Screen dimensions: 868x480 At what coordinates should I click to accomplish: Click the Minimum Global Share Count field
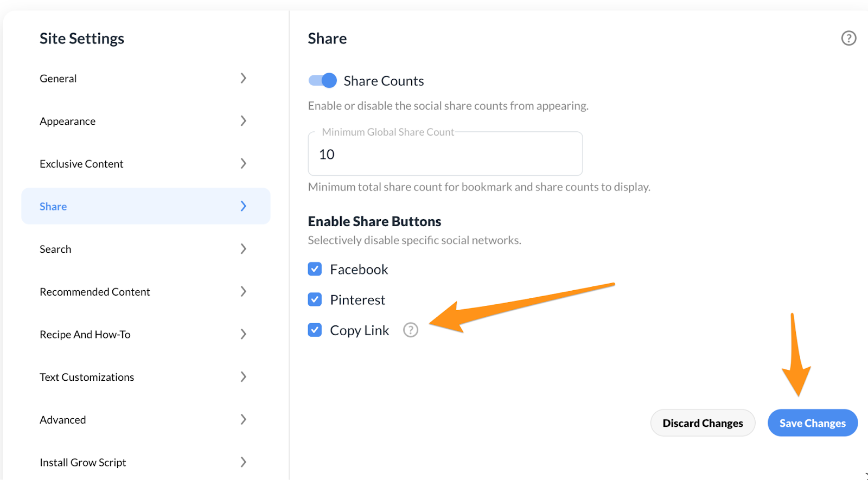(444, 154)
